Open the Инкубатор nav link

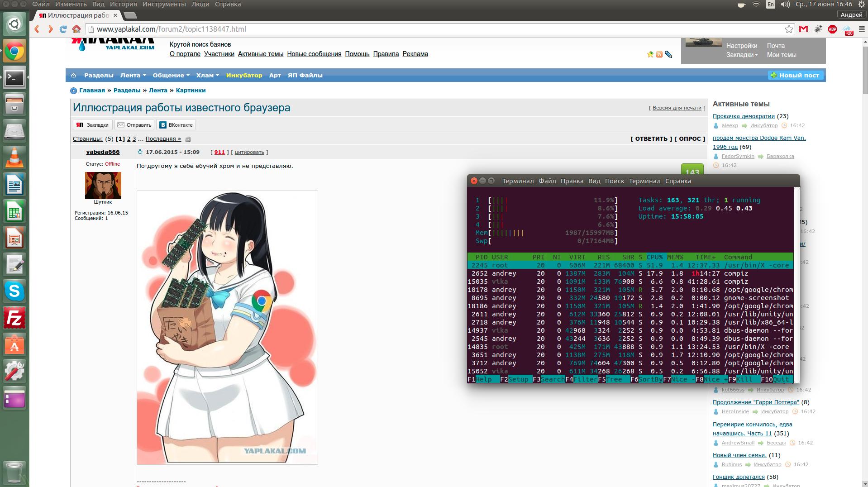(244, 75)
